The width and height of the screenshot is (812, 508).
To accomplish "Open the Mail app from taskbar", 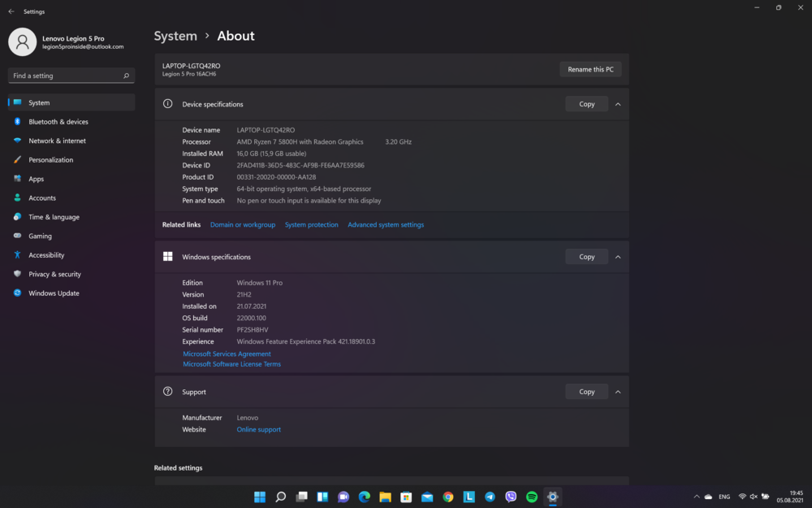I will (427, 497).
